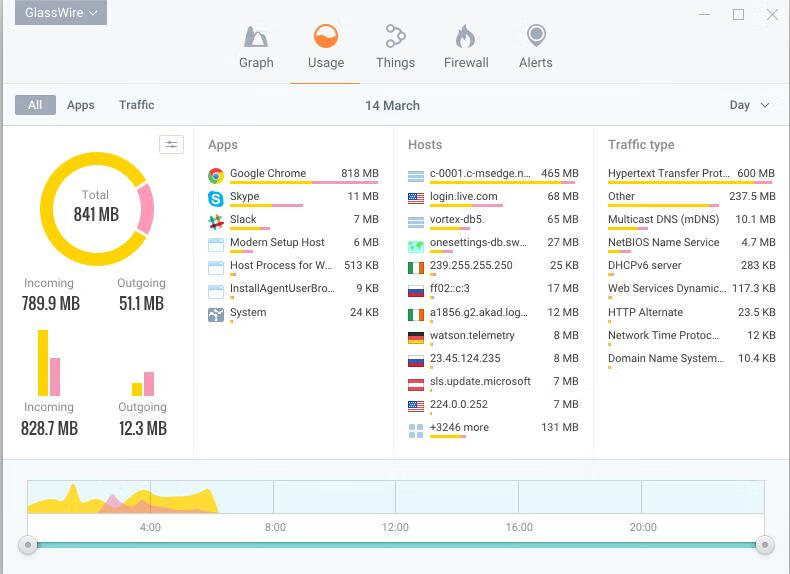Click the left timeline range slider handle
This screenshot has width=790, height=574.
point(29,545)
